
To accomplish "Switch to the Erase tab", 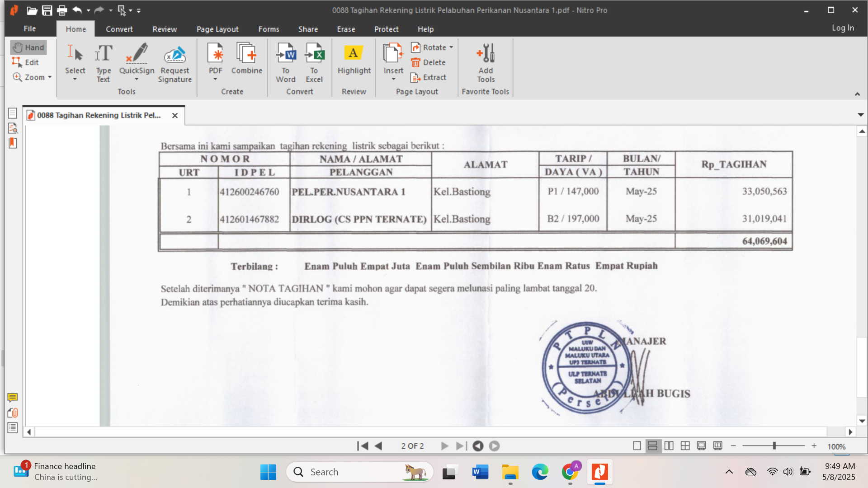I will [346, 29].
